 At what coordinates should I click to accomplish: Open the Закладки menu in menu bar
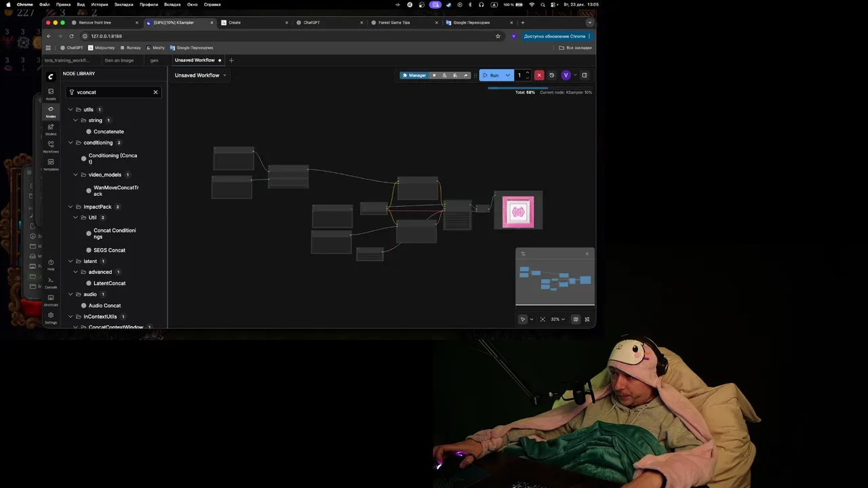pyautogui.click(x=123, y=4)
